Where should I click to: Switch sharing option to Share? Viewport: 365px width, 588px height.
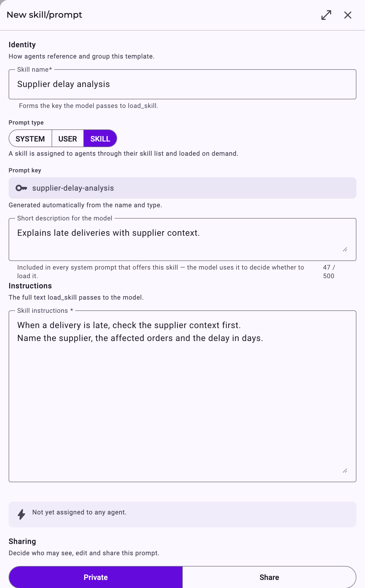[269, 577]
